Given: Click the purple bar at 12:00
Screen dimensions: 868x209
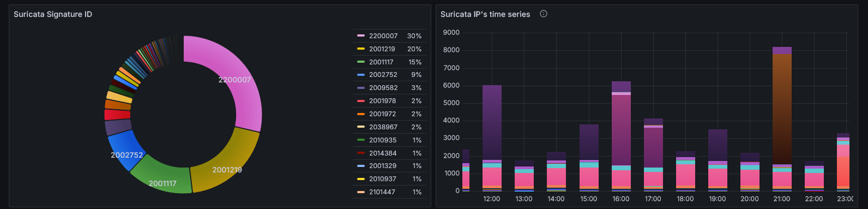Looking at the screenshot, I should (492, 122).
